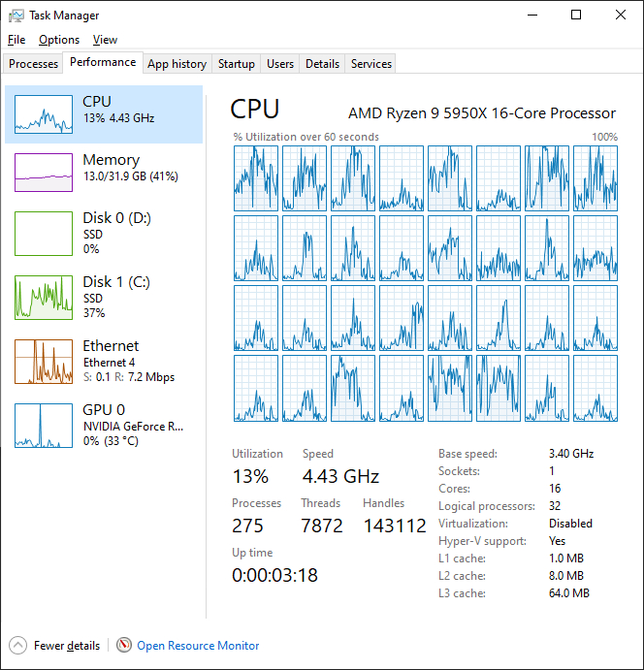This screenshot has height=670, width=644.
Task: Open the Options menu
Action: [59, 40]
